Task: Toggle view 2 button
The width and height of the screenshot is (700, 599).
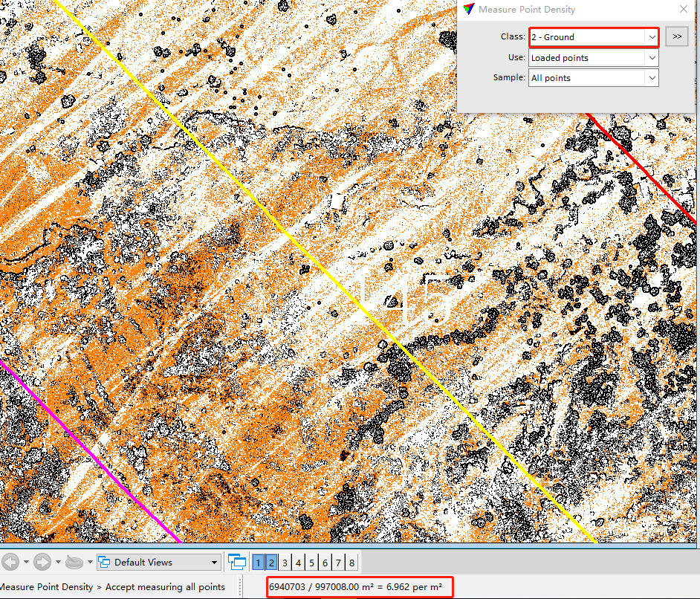Action: coord(271,563)
